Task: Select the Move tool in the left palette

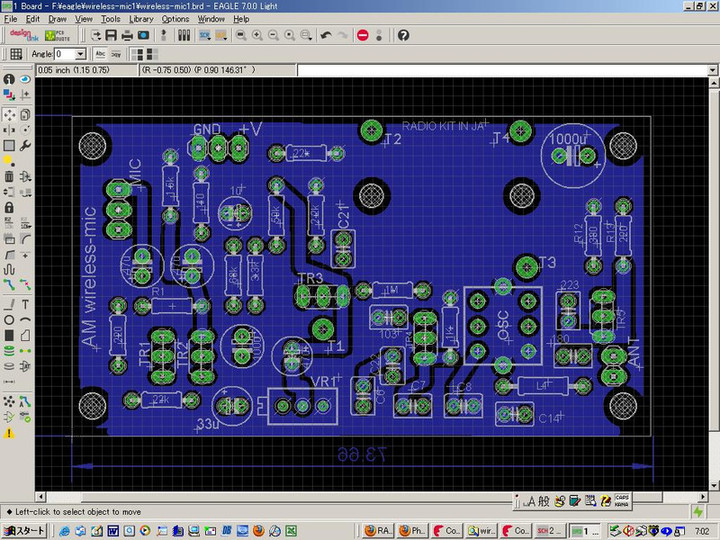Action: point(9,115)
